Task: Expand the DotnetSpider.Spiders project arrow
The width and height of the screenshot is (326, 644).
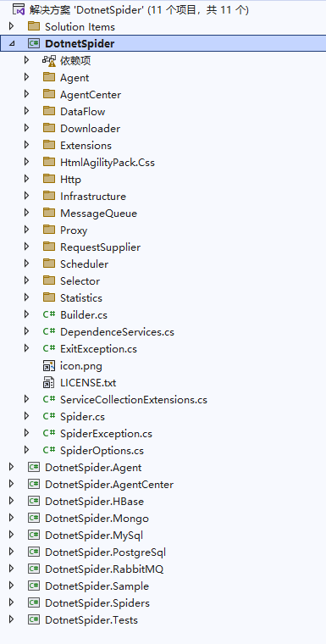Action: [x=11, y=603]
